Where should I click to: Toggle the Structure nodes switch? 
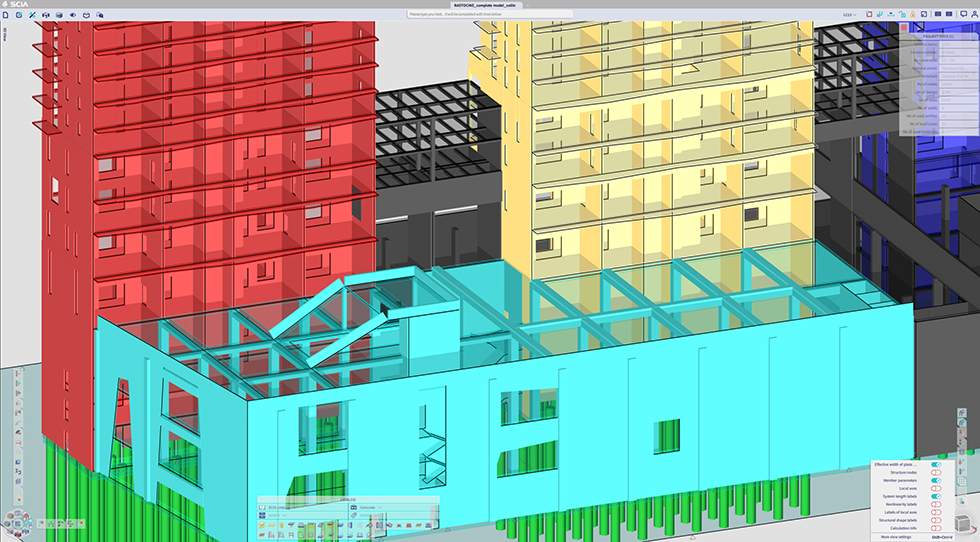click(936, 473)
